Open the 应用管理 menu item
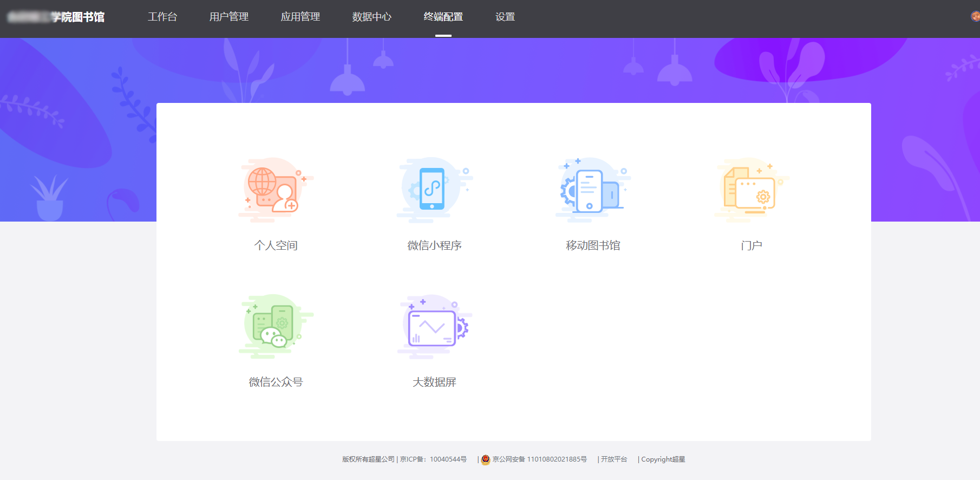Screen dimensions: 980x480 (x=300, y=17)
